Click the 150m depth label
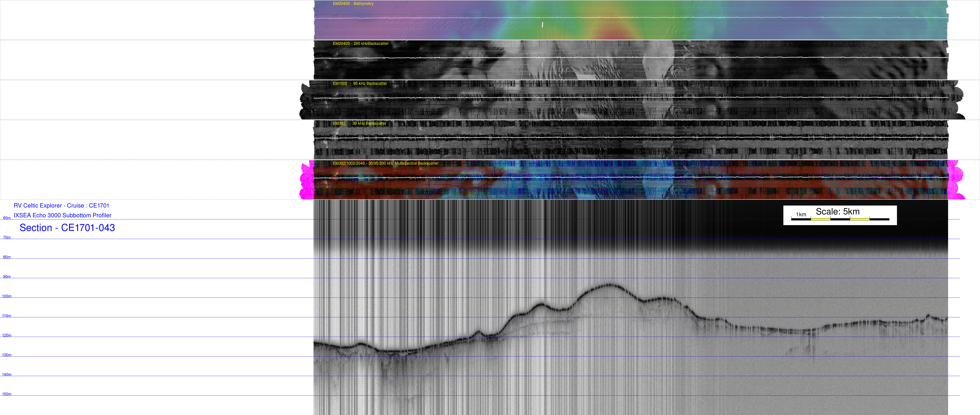 7,394
